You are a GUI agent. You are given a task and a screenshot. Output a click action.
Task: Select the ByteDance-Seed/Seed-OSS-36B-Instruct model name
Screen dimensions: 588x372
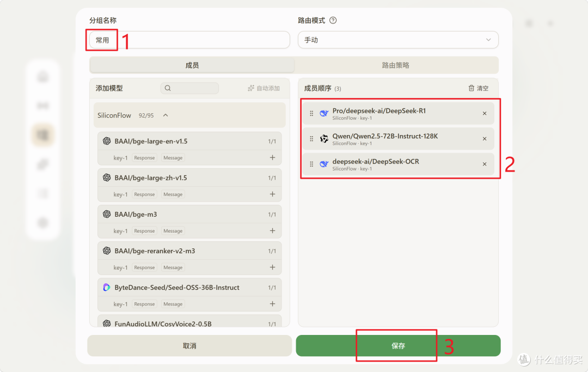(177, 288)
